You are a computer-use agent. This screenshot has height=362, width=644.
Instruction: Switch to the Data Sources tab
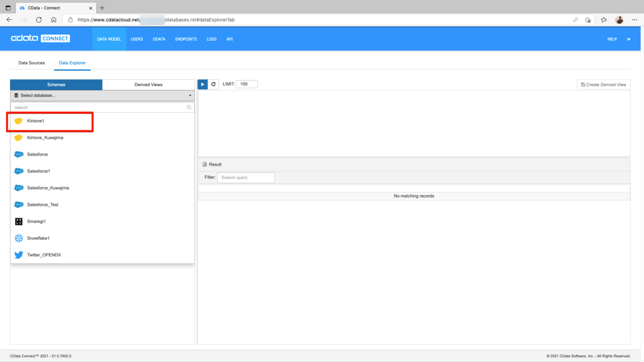[32, 63]
